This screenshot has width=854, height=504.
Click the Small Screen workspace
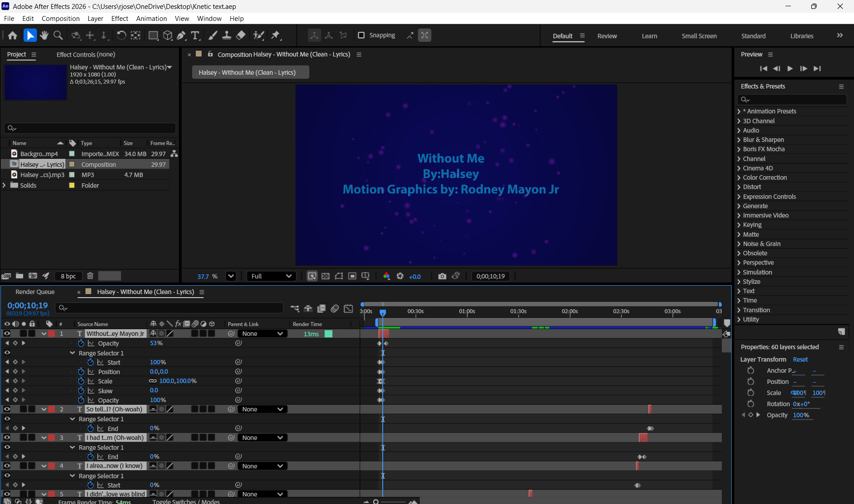point(699,36)
